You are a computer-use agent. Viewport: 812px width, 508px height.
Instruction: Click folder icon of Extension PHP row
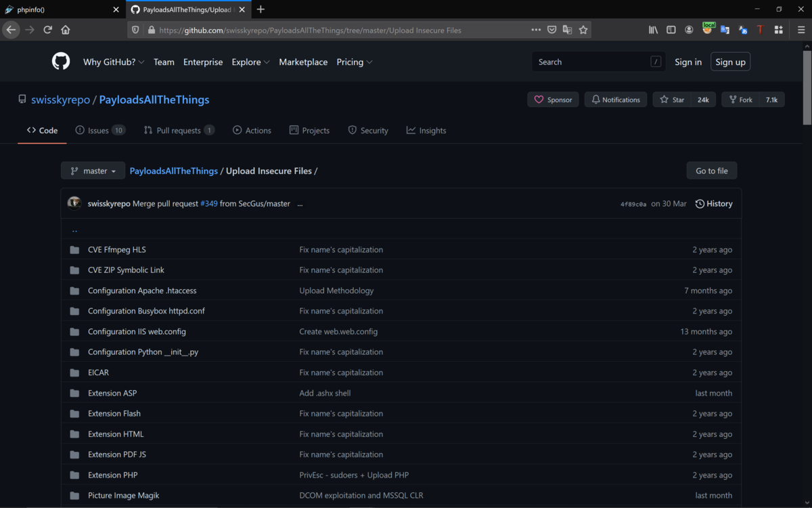point(74,475)
